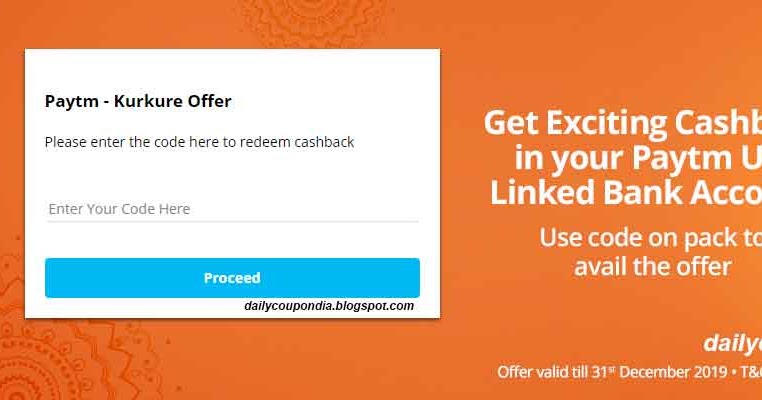Click the "avail the offer" text
The width and height of the screenshot is (762, 400).
(653, 266)
